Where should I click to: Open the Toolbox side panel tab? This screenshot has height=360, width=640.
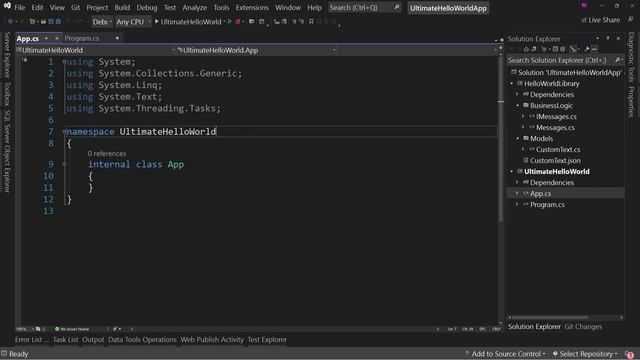pos(7,93)
